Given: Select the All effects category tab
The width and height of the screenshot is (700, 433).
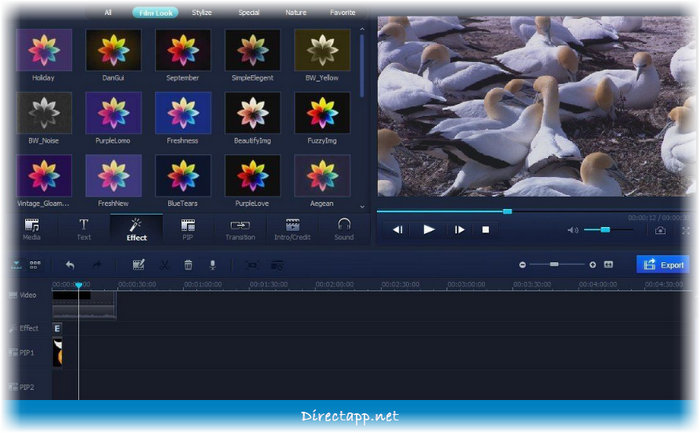Looking at the screenshot, I should (x=108, y=12).
